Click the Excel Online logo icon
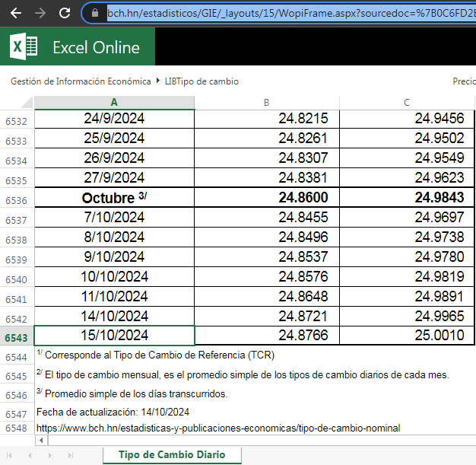476x465 pixels. (24, 47)
